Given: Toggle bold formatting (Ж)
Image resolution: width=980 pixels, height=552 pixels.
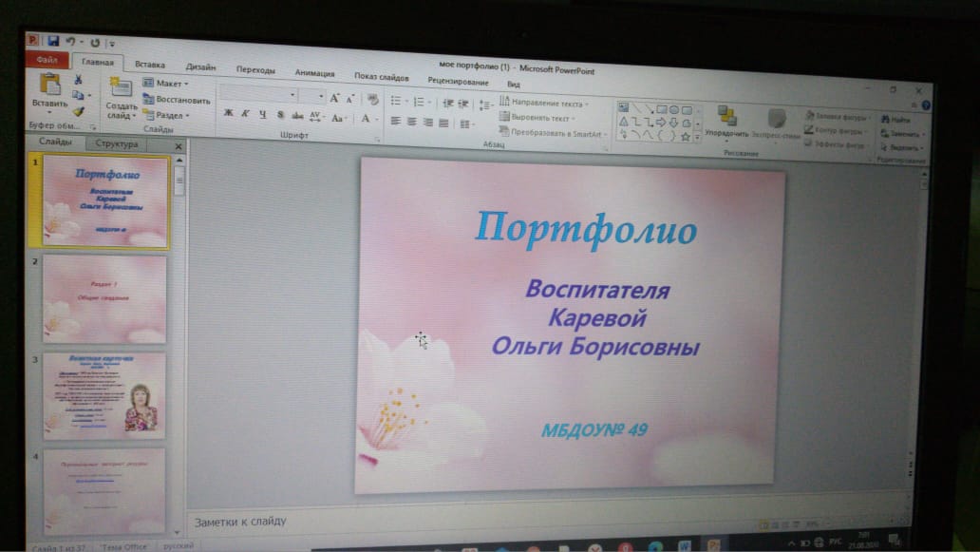Looking at the screenshot, I should point(228,114).
